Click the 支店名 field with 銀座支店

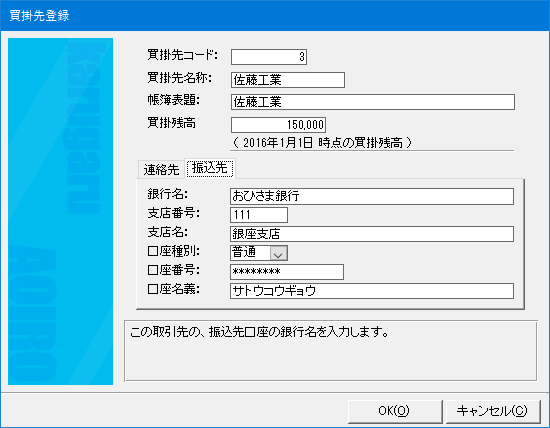pos(372,234)
